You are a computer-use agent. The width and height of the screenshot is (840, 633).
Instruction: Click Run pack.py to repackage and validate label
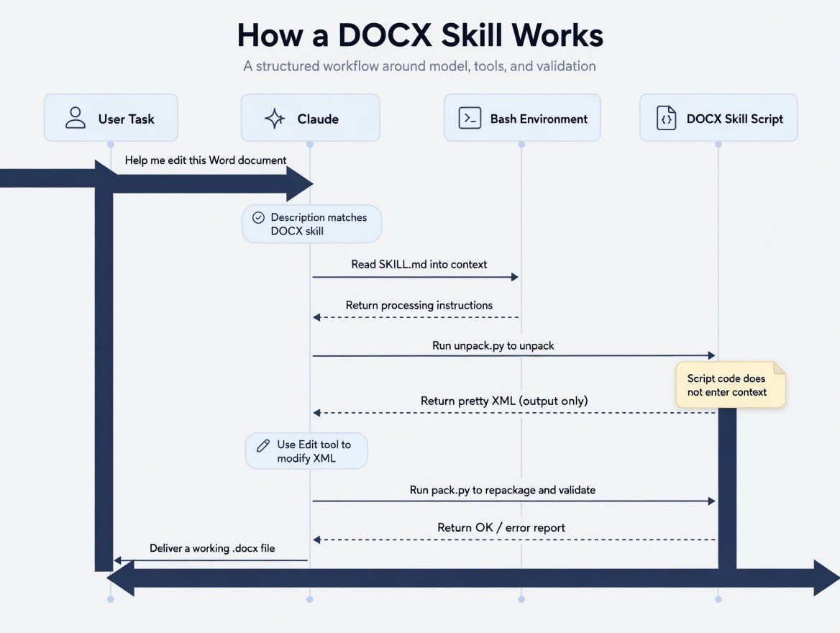503,490
